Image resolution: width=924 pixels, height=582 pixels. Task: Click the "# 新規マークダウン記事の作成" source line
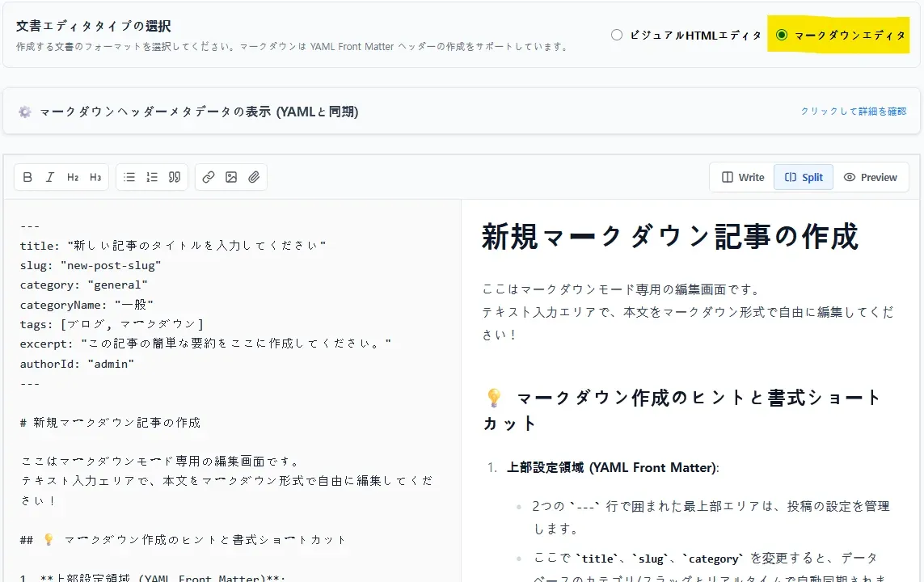click(x=110, y=423)
